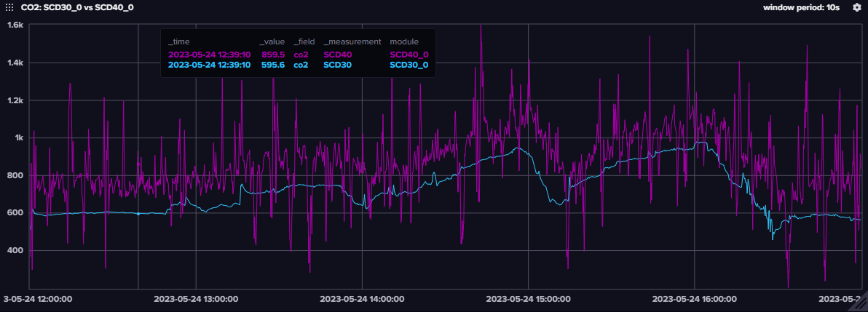Click the 2023-05-24 13:00:00 time axis label
This screenshot has width=868, height=312.
(196, 298)
